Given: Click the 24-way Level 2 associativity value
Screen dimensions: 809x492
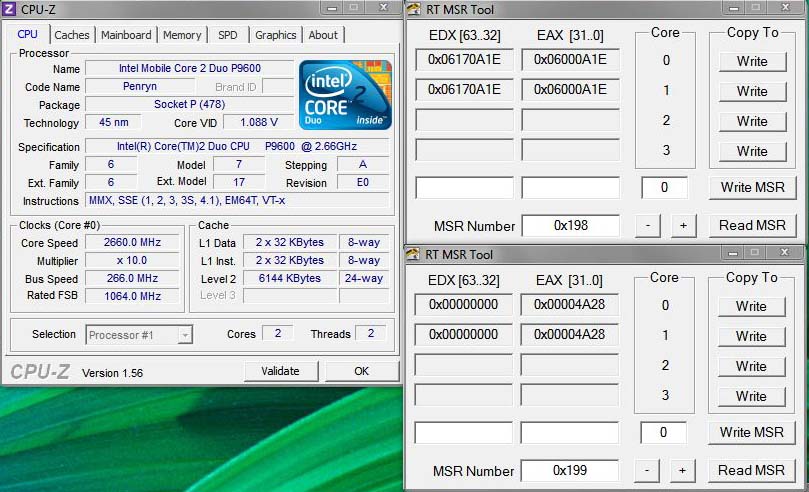Looking at the screenshot, I should [x=364, y=278].
